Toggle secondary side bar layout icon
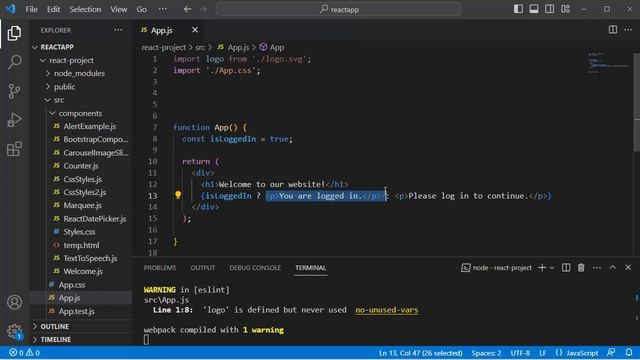The height and width of the screenshot is (360, 640). tap(549, 9)
